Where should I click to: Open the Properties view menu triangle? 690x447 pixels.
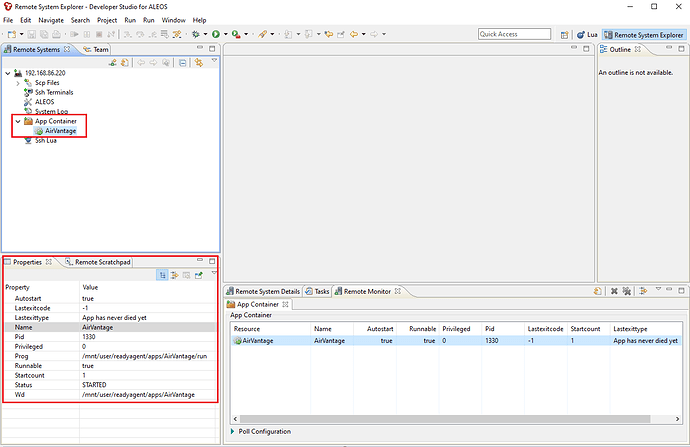click(x=214, y=273)
